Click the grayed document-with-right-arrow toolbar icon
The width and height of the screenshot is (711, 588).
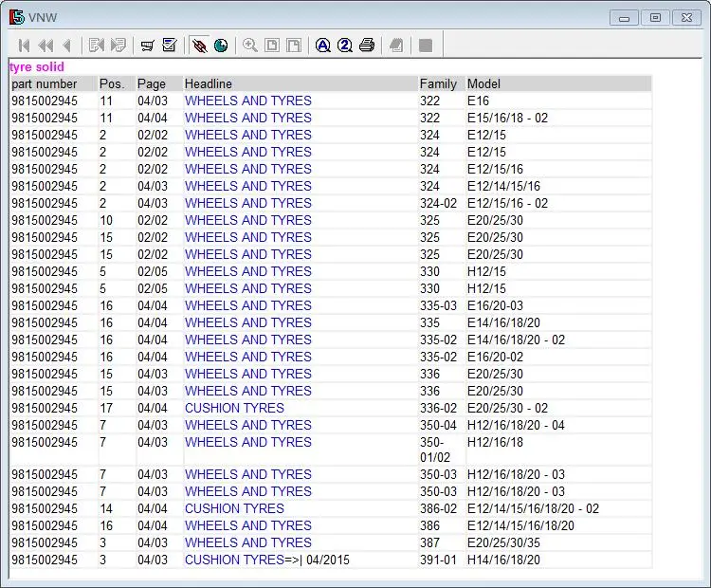point(118,46)
